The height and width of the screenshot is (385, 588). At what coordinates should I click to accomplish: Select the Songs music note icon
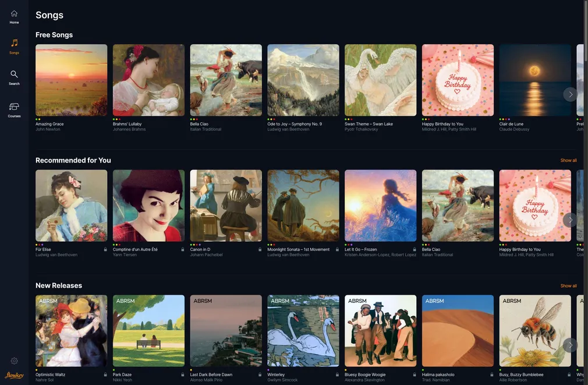(x=14, y=43)
